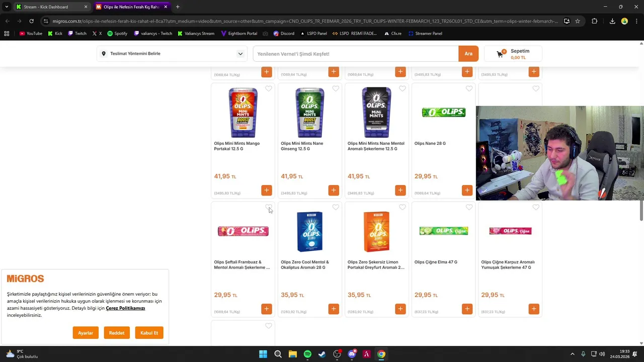Image resolution: width=644 pixels, height=362 pixels.
Task: Open Windows Start menu
Action: [x=263, y=354]
